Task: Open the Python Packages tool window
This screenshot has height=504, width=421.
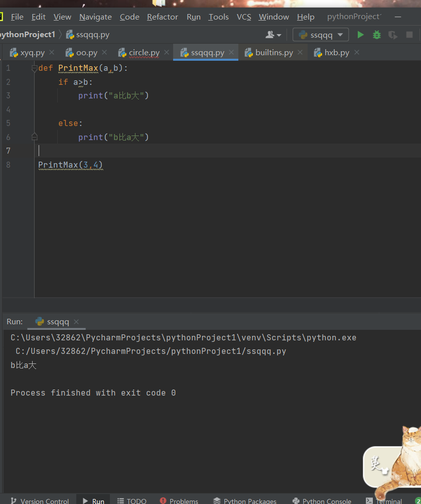Action: pyautogui.click(x=244, y=500)
